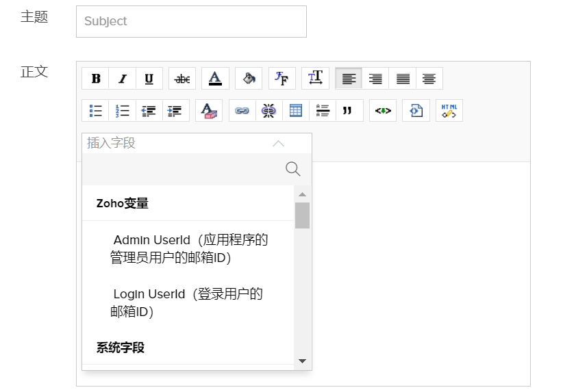The width and height of the screenshot is (563, 392).
Task: Collapse the 插入字段 dropdown
Action: (x=278, y=144)
